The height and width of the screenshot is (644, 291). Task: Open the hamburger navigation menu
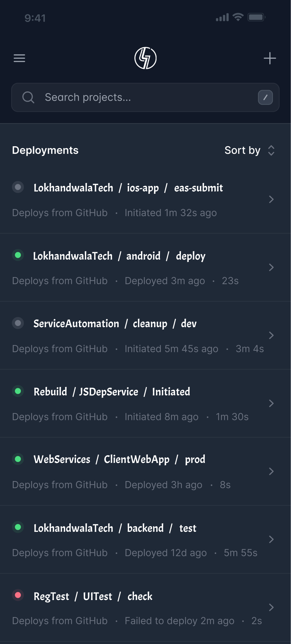coord(19,58)
